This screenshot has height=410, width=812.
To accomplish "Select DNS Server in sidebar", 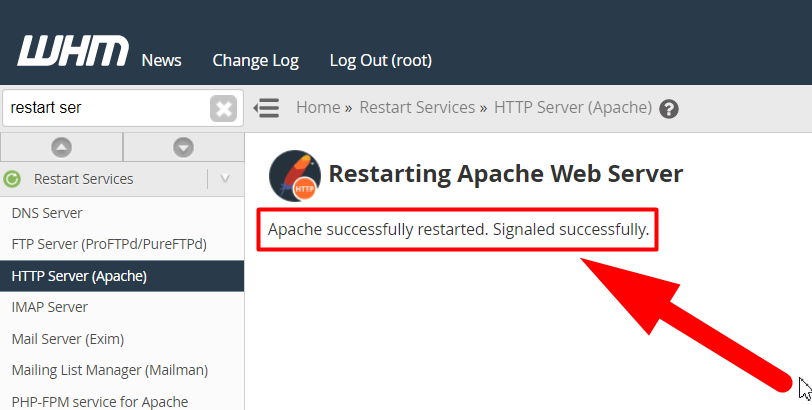I will [122, 213].
